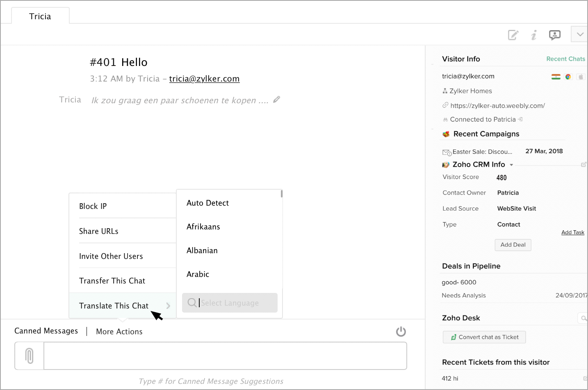Click the visitor email tricia@zylker.com in Visitor Info
Viewport: 588px width, 390px height.
pyautogui.click(x=468, y=76)
